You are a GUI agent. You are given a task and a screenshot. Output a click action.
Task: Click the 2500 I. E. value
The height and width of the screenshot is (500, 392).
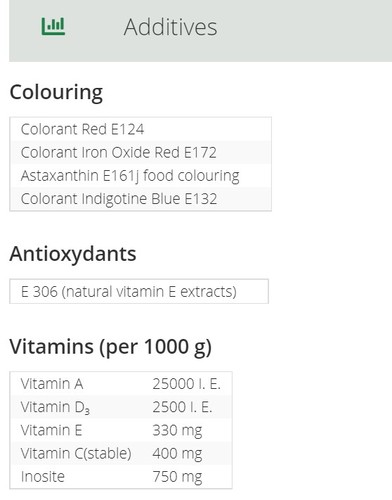point(182,407)
